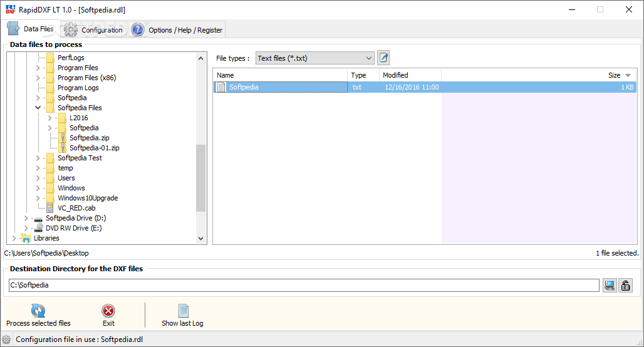Select the Softpedia Files tree item

80,108
